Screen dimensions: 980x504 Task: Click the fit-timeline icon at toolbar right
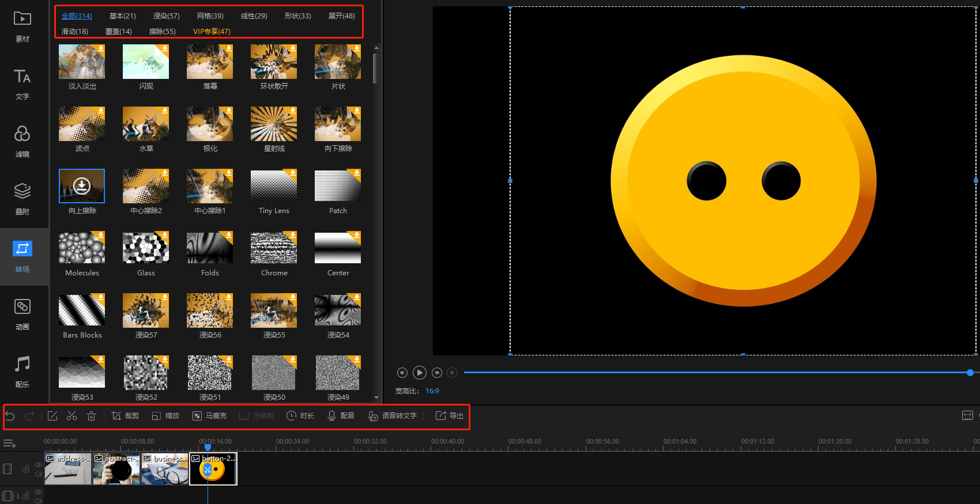(968, 416)
